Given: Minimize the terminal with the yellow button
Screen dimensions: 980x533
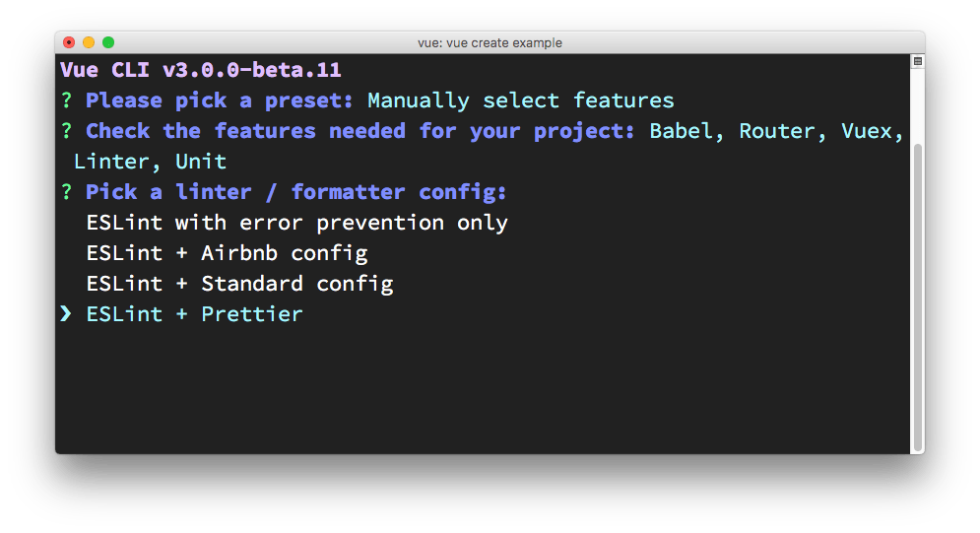Looking at the screenshot, I should point(89,42).
